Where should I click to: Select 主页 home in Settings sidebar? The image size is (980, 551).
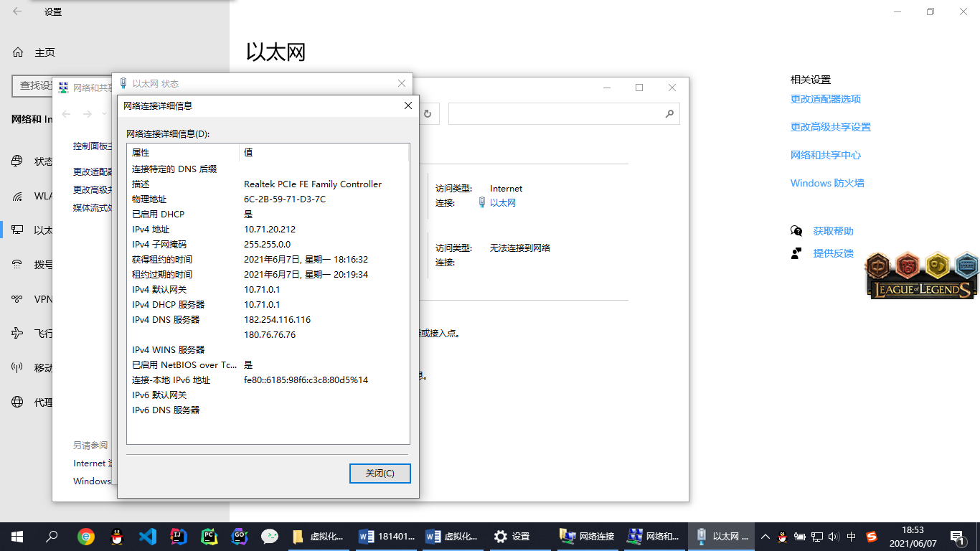click(x=44, y=52)
